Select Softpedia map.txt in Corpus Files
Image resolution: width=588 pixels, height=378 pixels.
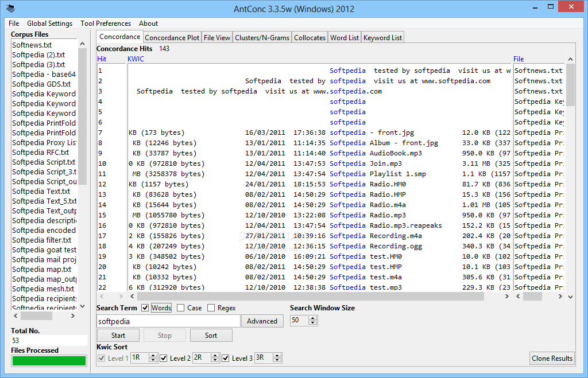tap(41, 269)
